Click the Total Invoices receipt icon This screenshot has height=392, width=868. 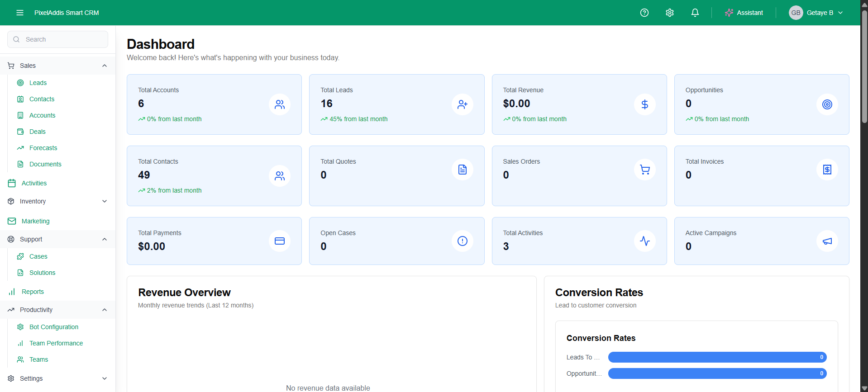pos(827,170)
